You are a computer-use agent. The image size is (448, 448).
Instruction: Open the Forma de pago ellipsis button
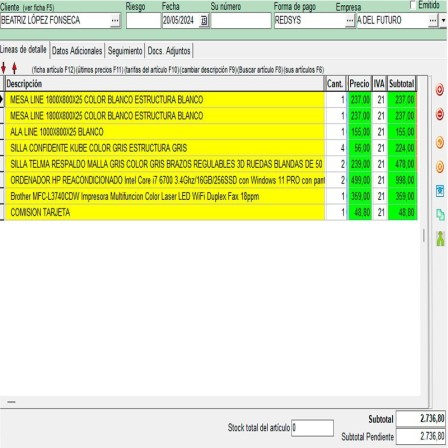[349, 21]
